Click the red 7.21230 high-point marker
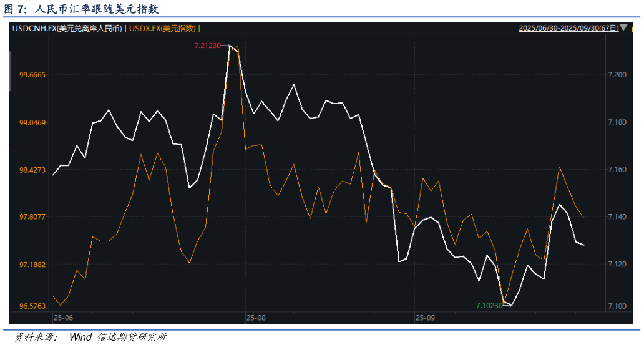This screenshot has width=644, height=345. pos(208,46)
